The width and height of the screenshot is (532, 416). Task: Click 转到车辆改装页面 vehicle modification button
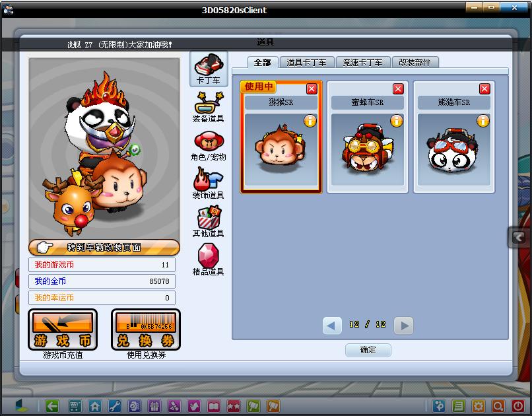(x=104, y=248)
